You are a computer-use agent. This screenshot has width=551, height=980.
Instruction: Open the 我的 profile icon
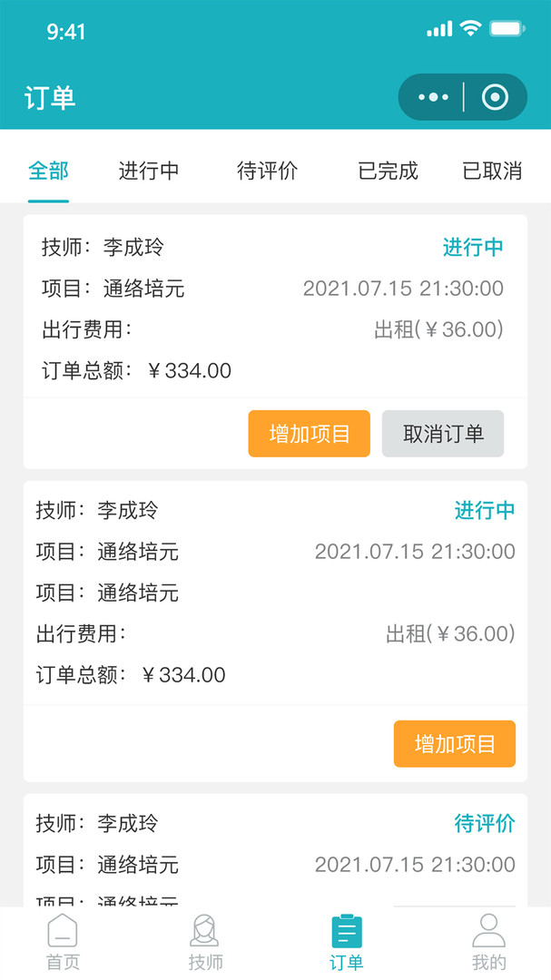(488, 941)
